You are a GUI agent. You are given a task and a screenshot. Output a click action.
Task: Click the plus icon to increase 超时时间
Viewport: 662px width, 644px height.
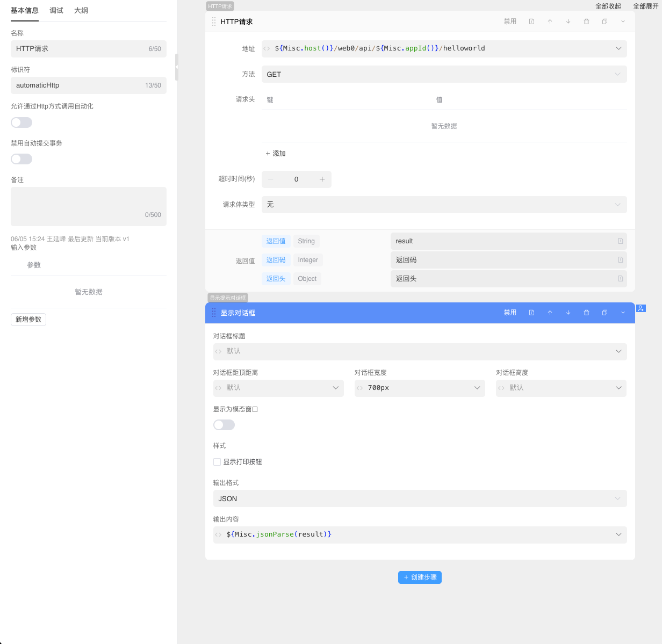(x=322, y=179)
